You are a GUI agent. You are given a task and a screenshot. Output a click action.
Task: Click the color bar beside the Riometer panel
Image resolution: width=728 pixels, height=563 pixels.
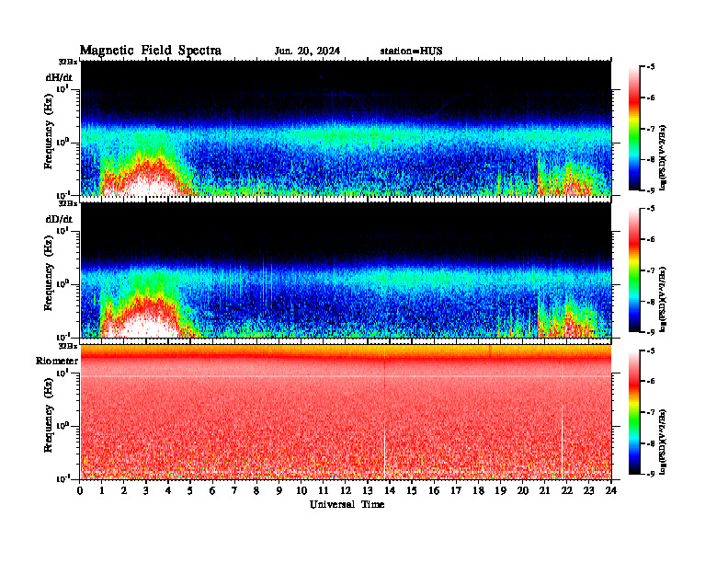point(634,412)
